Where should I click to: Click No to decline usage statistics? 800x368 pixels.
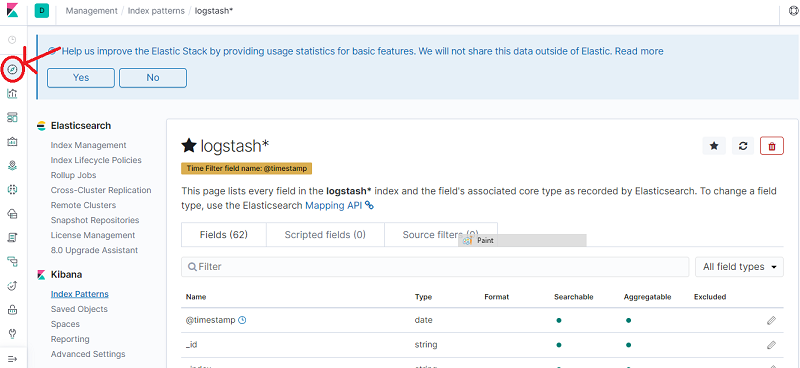[x=153, y=78]
